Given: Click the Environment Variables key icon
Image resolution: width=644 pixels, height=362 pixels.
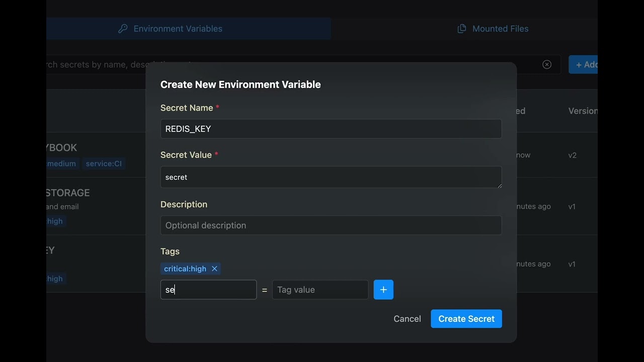Looking at the screenshot, I should click(x=123, y=29).
